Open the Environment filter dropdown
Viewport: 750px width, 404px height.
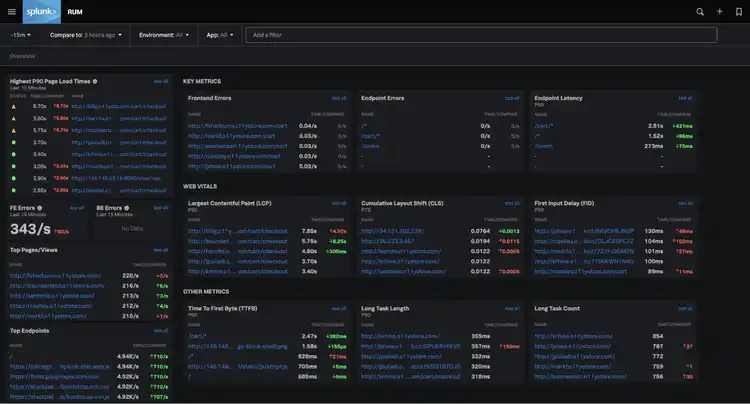[164, 35]
